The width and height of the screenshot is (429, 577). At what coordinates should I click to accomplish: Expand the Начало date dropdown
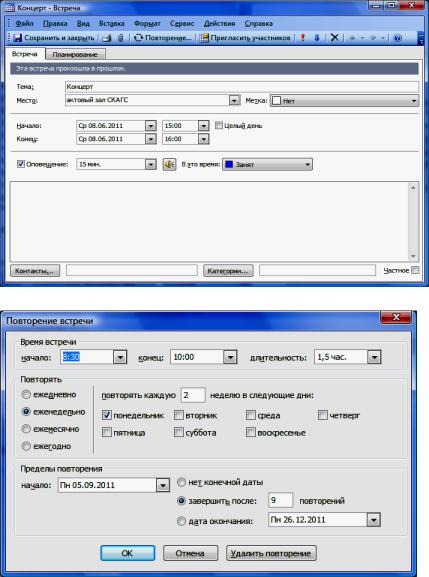tap(150, 126)
